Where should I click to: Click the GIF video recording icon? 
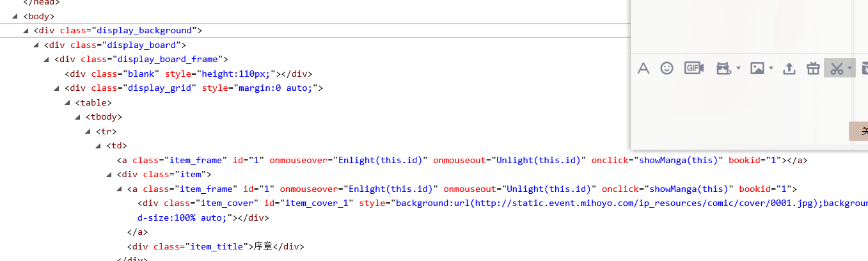point(693,68)
